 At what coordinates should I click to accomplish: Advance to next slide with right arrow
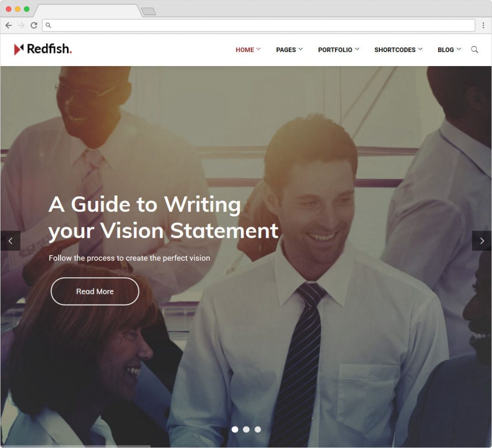tap(482, 241)
